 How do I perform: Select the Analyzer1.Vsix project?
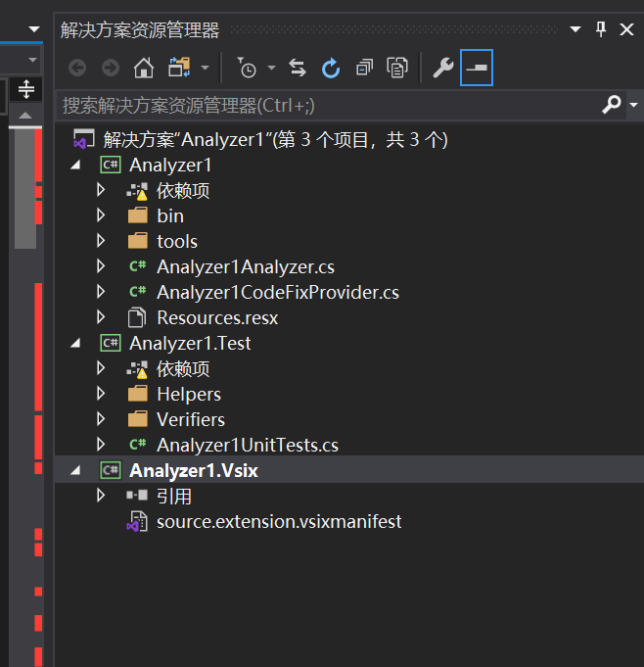(193, 470)
